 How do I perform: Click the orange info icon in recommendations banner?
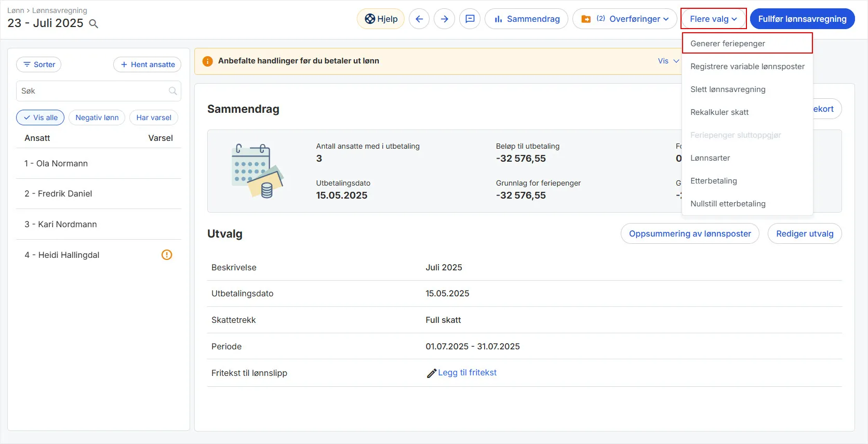click(x=207, y=61)
